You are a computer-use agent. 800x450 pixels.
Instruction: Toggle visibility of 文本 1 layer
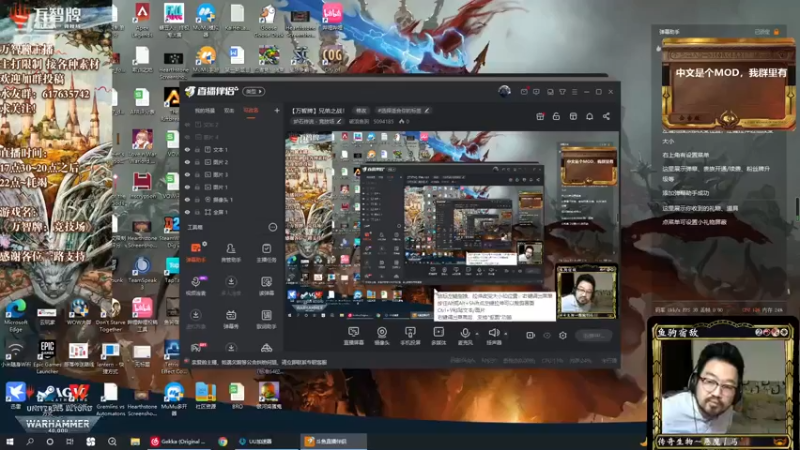coord(187,149)
